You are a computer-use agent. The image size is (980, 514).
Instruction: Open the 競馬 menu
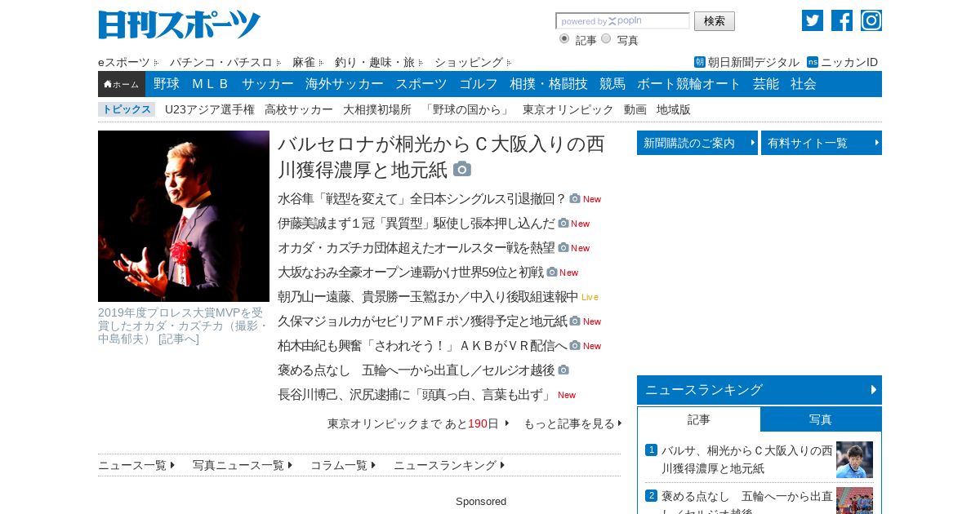tap(612, 84)
